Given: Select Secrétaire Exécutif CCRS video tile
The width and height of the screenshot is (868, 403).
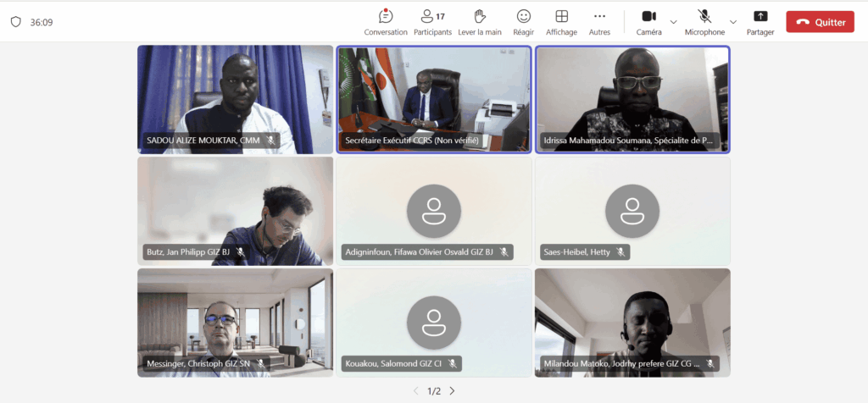Looking at the screenshot, I should pos(434,100).
